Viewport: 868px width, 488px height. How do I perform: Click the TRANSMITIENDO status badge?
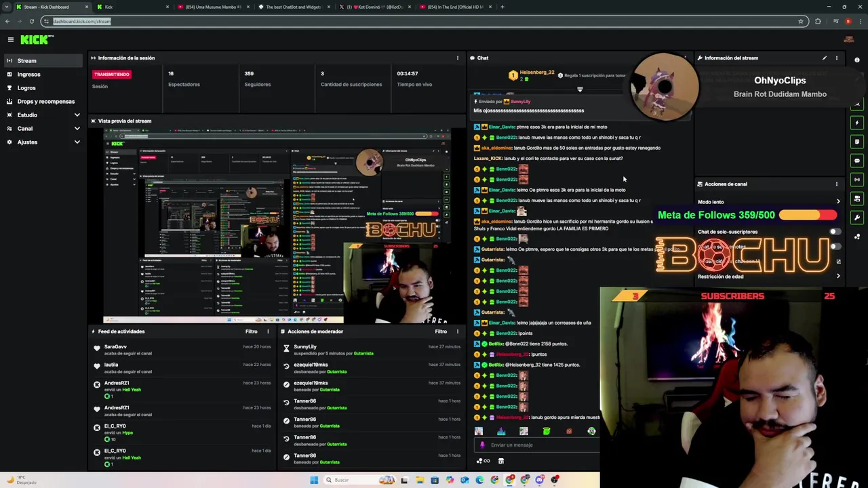click(x=112, y=74)
